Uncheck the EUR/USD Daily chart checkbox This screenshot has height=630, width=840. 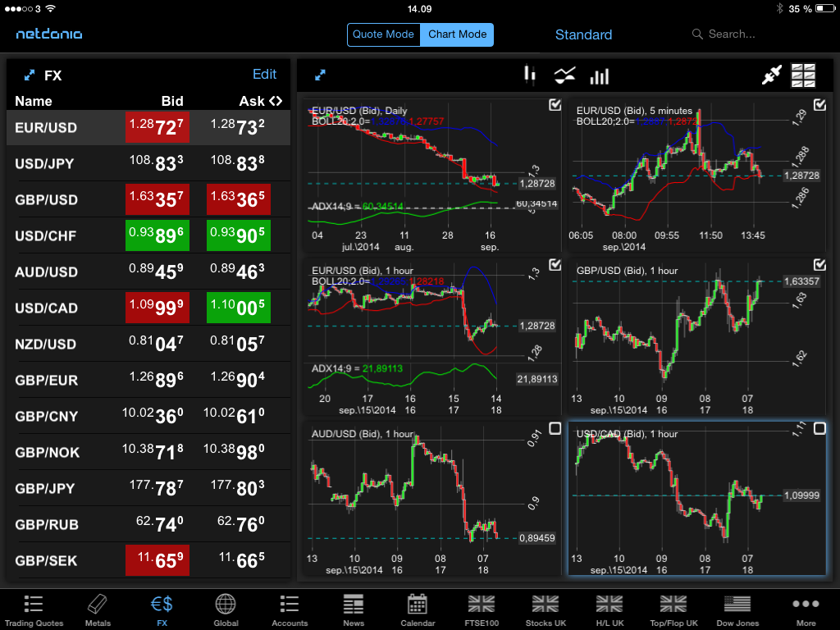pyautogui.click(x=555, y=105)
